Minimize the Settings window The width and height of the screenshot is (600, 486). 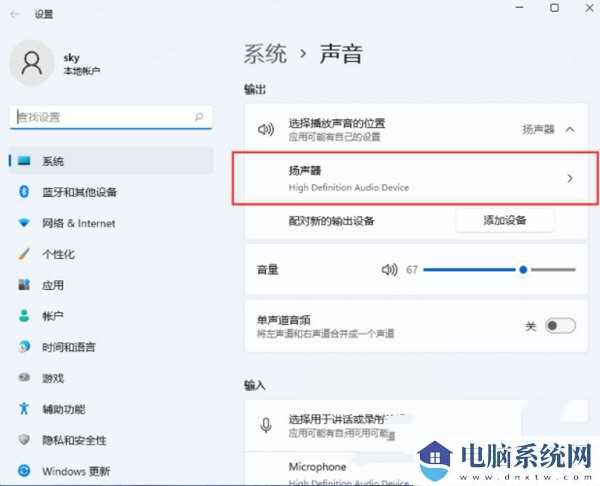coord(520,7)
